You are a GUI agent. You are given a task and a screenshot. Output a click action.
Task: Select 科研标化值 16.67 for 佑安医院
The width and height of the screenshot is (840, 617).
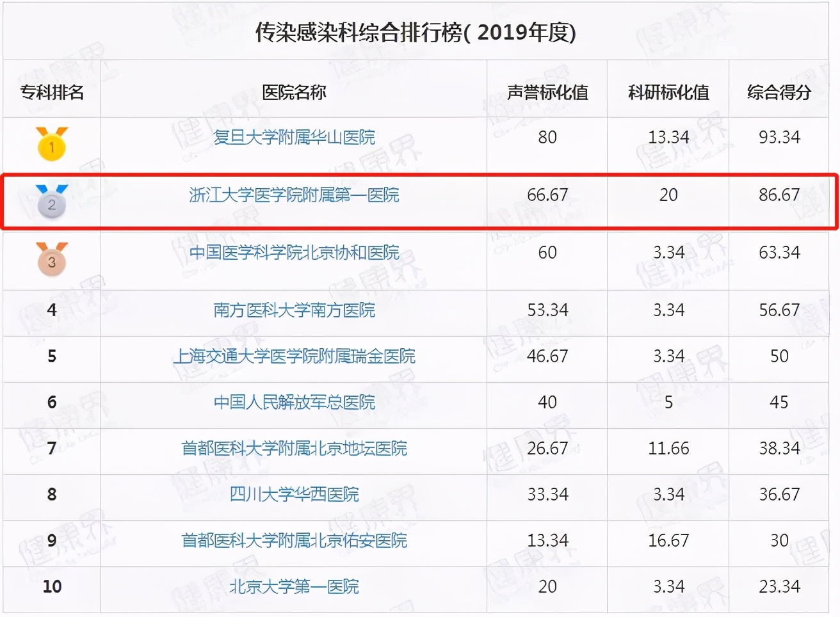(668, 540)
